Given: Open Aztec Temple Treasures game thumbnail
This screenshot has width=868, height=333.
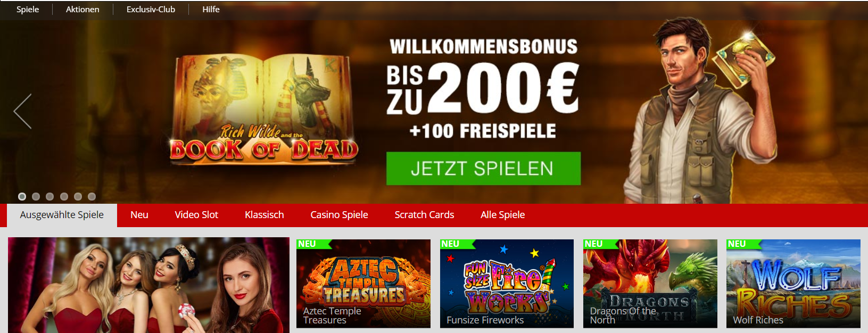Looking at the screenshot, I should pos(363,284).
